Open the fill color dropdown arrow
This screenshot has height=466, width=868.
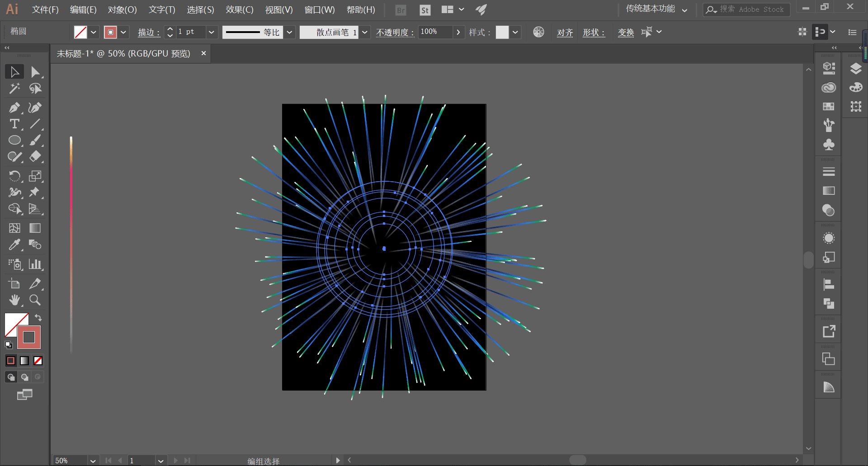click(x=94, y=33)
